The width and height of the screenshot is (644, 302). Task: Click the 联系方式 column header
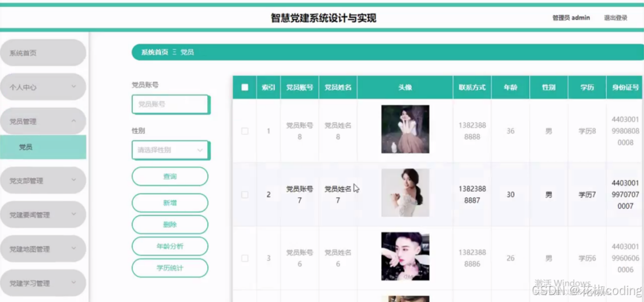click(x=472, y=87)
